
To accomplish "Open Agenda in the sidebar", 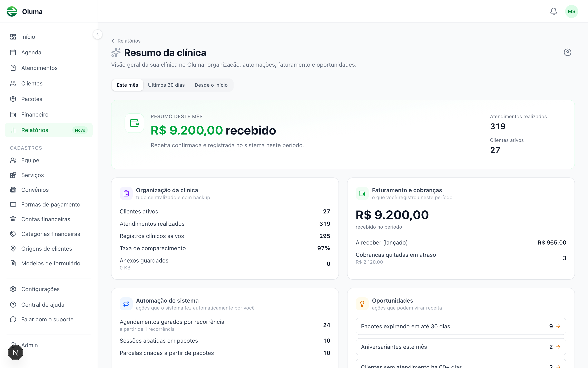I will point(49,52).
